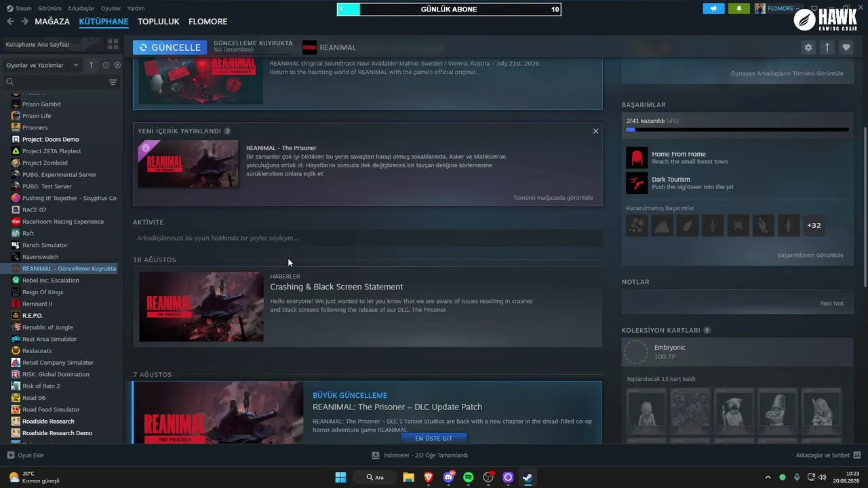
Task: Dismiss the Yeni İçerik Yayınlandı panel
Action: (595, 131)
